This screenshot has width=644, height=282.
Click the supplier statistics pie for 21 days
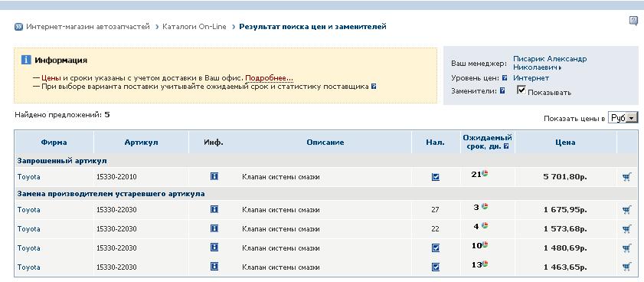[485, 173]
